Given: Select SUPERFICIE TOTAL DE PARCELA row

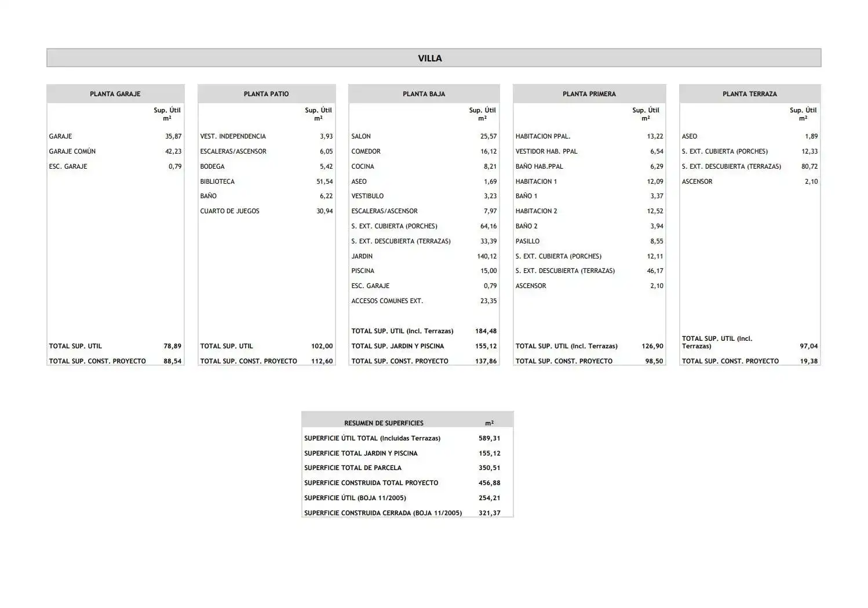Looking at the screenshot, I should tap(407, 468).
